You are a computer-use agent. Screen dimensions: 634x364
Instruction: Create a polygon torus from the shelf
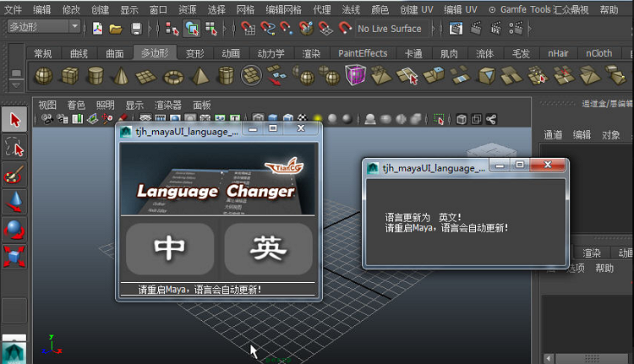(173, 76)
